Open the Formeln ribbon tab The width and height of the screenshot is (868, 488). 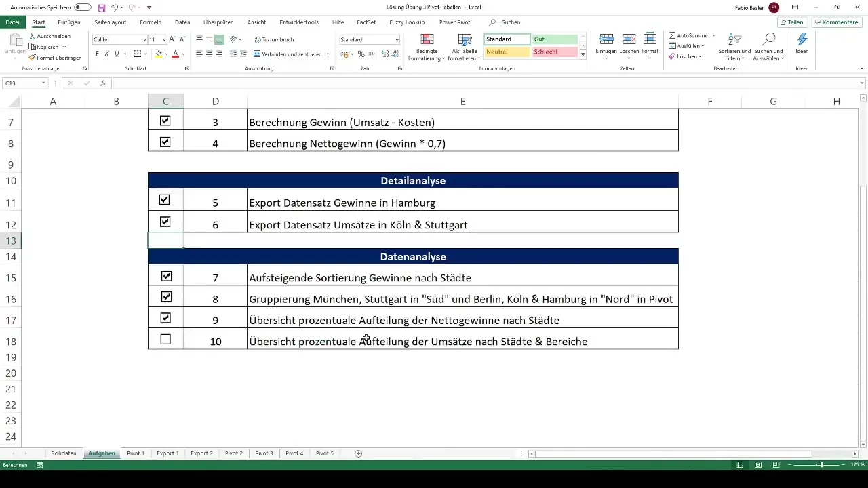pyautogui.click(x=151, y=22)
